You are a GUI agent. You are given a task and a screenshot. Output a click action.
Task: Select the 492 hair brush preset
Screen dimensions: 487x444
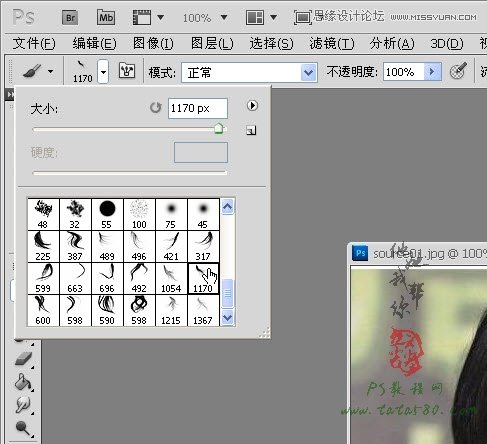click(x=139, y=278)
